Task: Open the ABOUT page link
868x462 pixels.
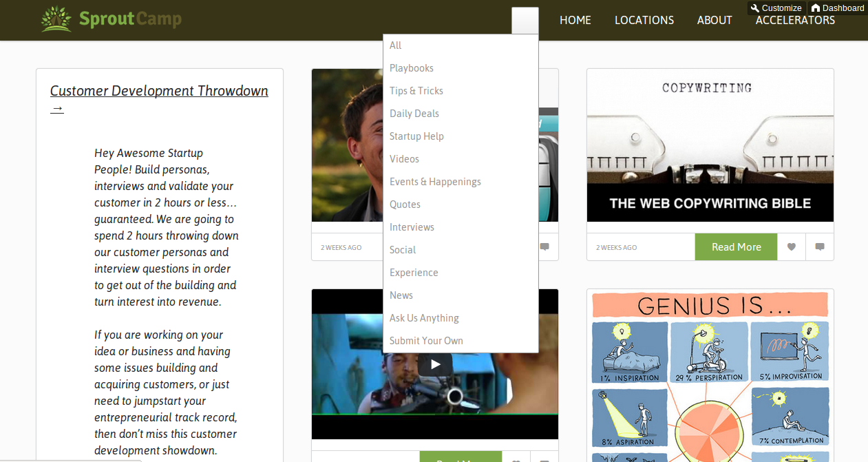Action: click(714, 20)
